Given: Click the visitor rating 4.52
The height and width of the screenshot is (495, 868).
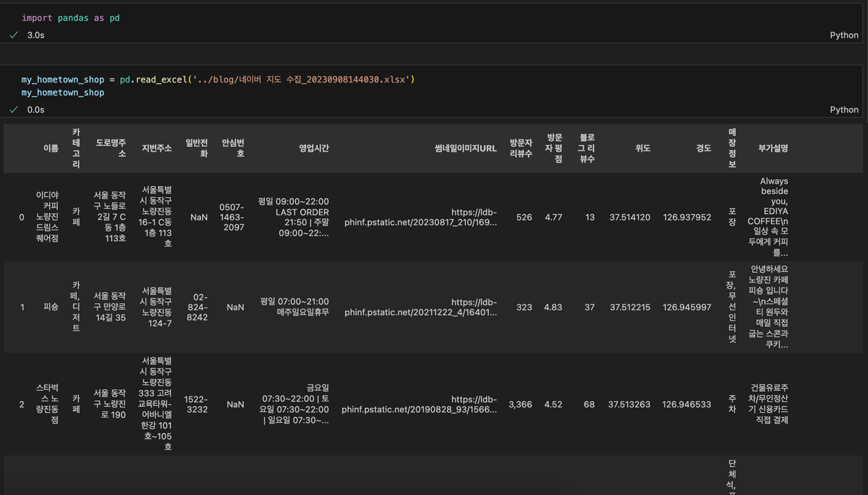Looking at the screenshot, I should click(553, 405).
